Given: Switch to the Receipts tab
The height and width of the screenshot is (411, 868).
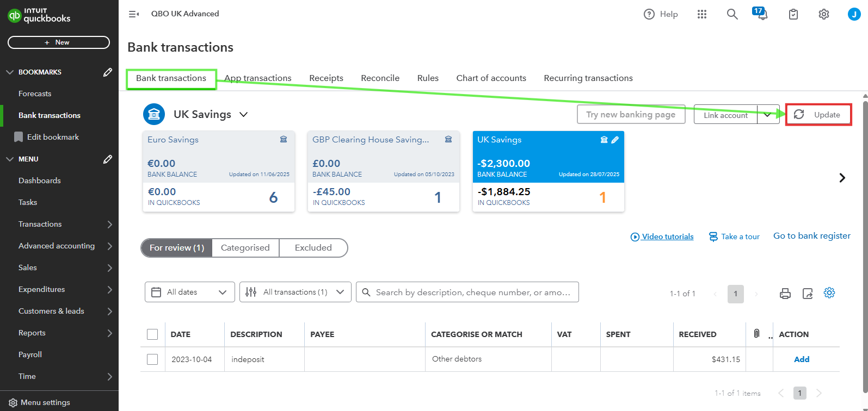Looking at the screenshot, I should tap(326, 78).
